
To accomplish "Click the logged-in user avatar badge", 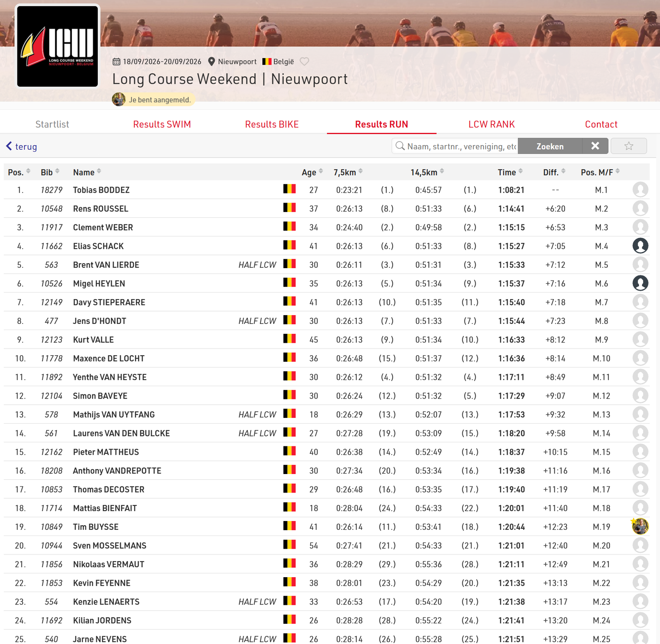I will pos(119,99).
